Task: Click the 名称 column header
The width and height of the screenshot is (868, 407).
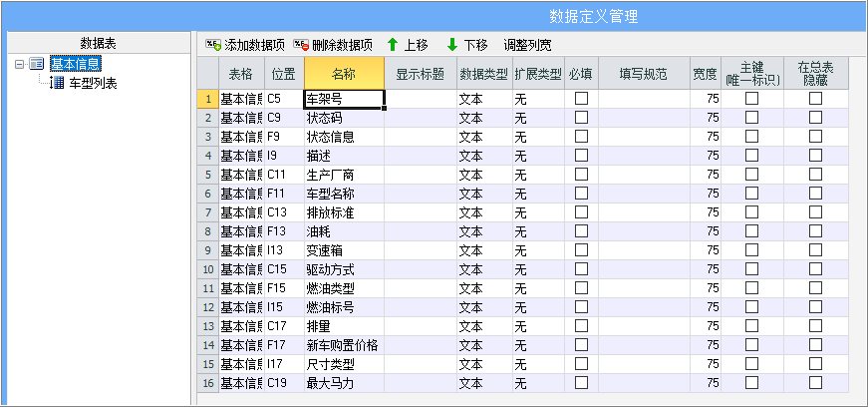Action: point(345,73)
